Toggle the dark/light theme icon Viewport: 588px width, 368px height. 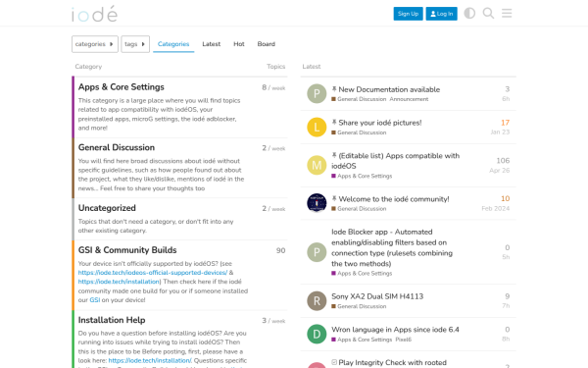click(469, 13)
